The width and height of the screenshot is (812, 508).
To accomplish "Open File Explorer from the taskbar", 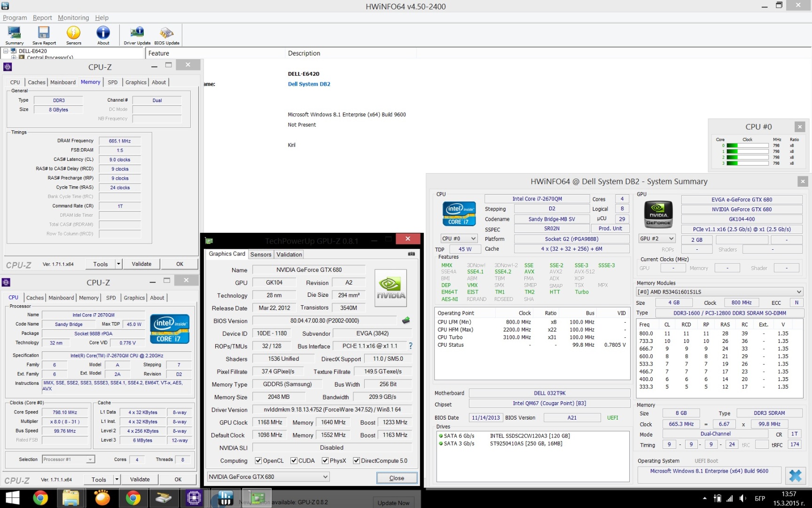I will tap(71, 498).
